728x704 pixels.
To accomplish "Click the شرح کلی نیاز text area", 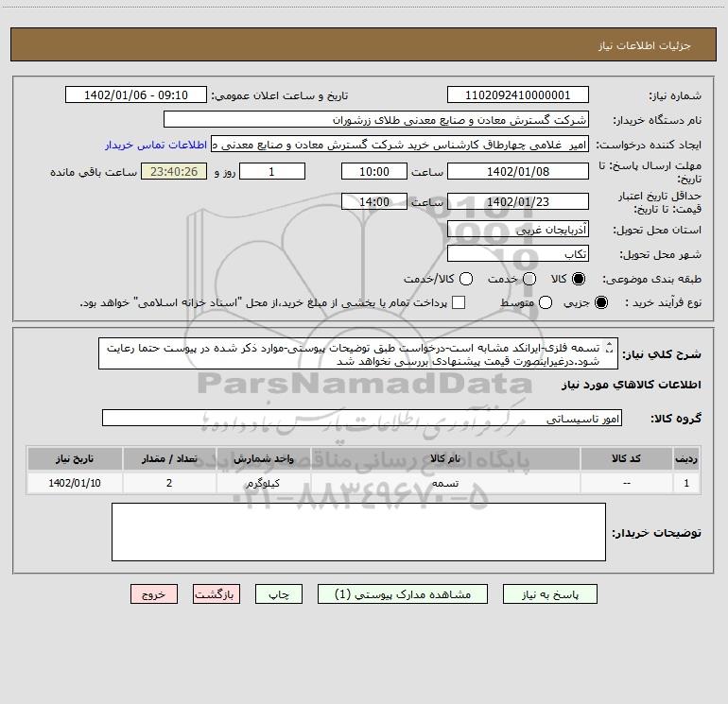I will [x=358, y=353].
